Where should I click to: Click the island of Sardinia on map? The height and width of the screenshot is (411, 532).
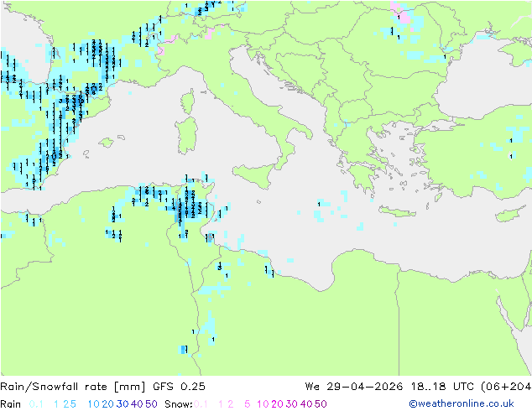click(x=186, y=136)
